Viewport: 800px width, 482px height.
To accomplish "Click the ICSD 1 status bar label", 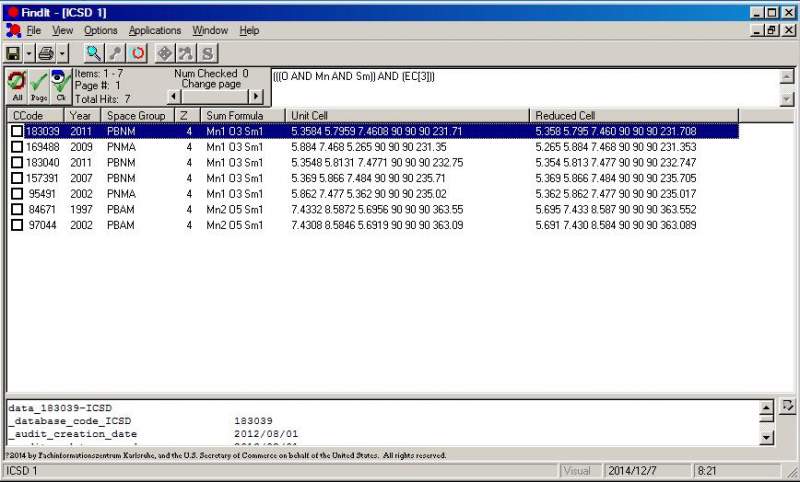I will 22,471.
